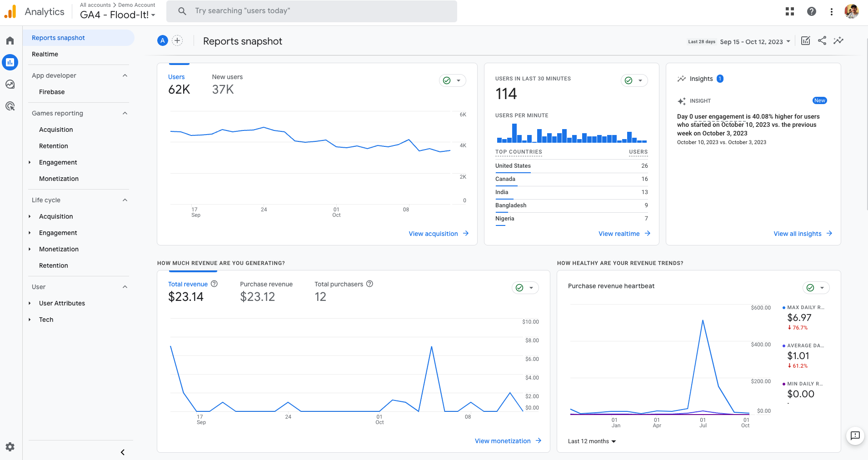Collapse the Games reporting section

(x=125, y=113)
